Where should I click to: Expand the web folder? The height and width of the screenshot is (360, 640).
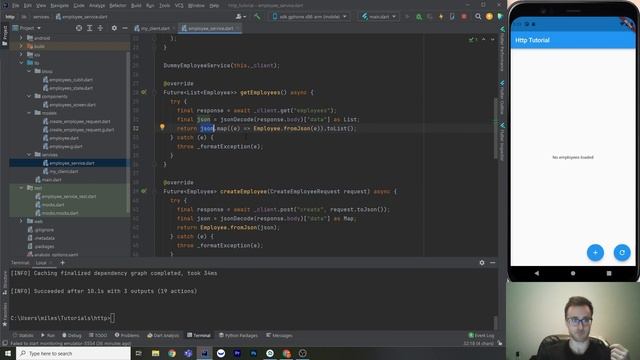click(22, 221)
